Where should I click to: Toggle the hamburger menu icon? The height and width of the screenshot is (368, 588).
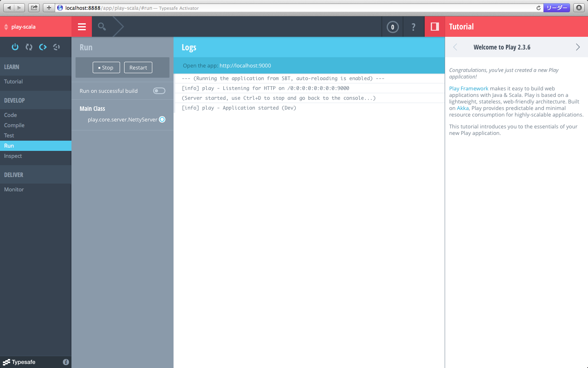(x=82, y=27)
